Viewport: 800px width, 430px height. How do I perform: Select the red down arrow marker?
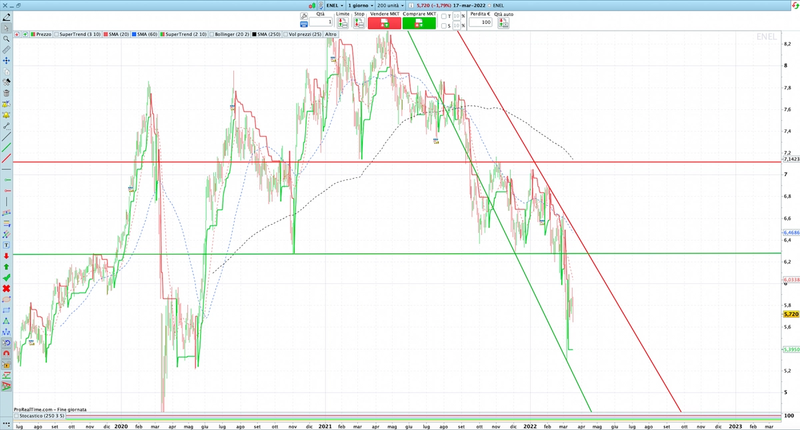click(6, 256)
